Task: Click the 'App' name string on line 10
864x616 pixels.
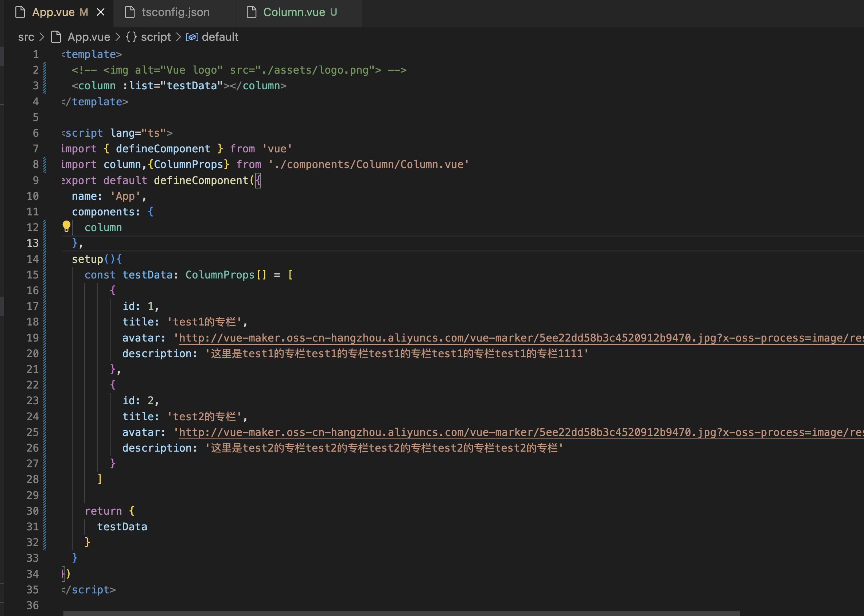Action: coord(125,196)
